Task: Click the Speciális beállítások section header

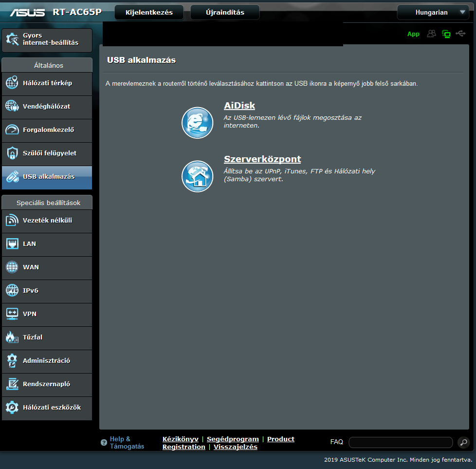Action: pyautogui.click(x=47, y=203)
